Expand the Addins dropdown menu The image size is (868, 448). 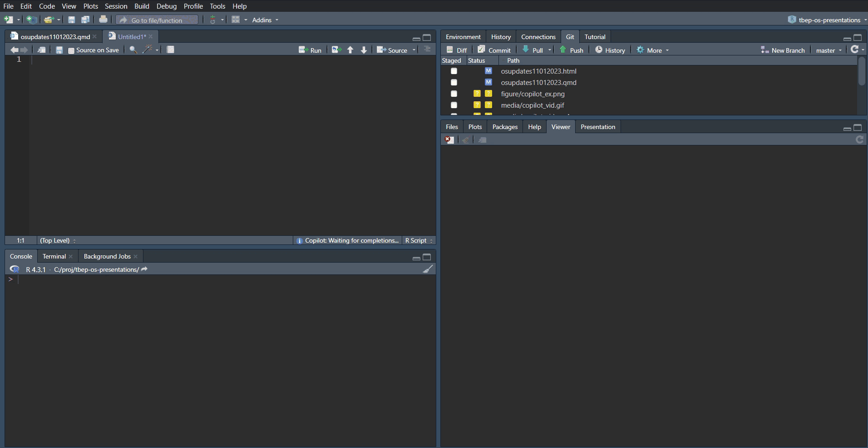pyautogui.click(x=265, y=20)
